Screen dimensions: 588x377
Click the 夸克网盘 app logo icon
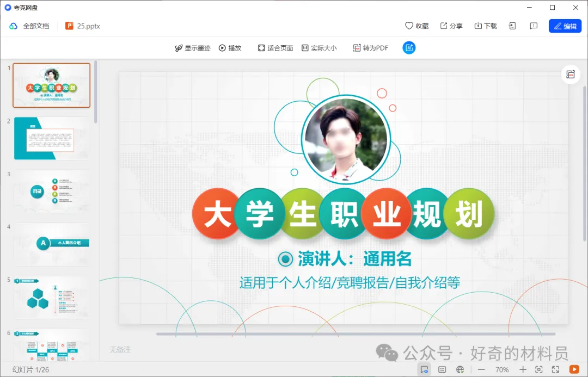[8, 8]
